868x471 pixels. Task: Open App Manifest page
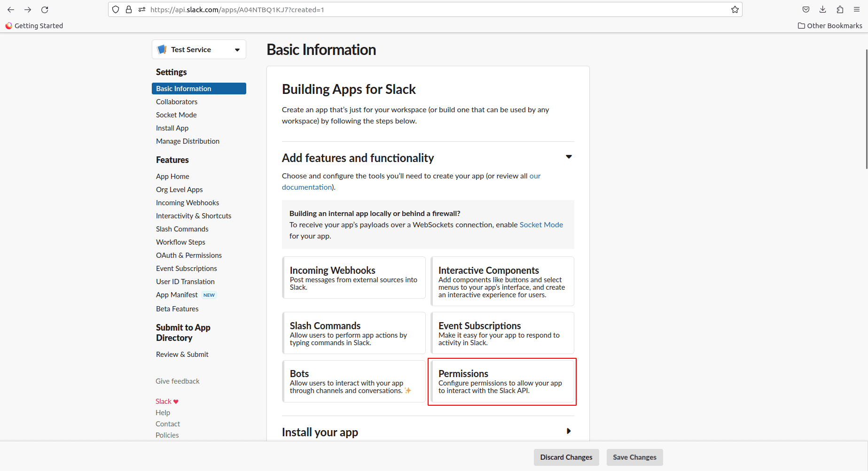(x=177, y=295)
